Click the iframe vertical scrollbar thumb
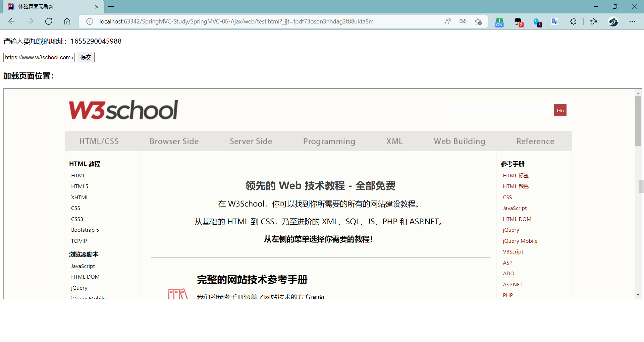 tap(638, 121)
